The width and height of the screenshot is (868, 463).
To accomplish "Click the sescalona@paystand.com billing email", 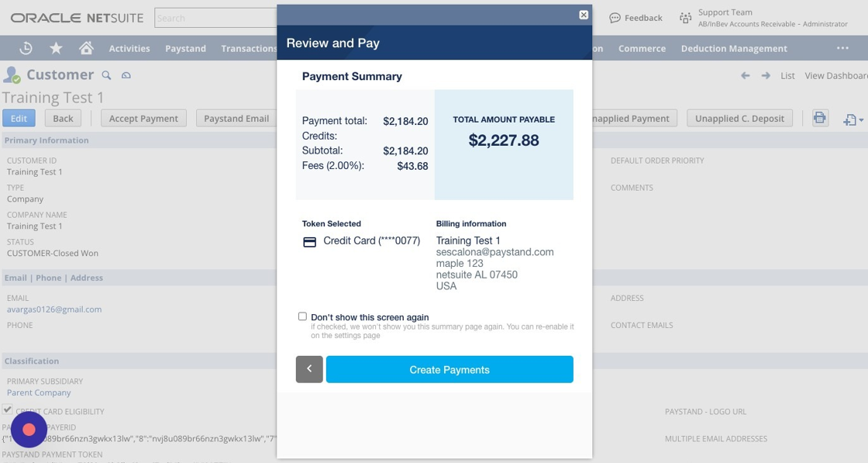I will pos(495,252).
